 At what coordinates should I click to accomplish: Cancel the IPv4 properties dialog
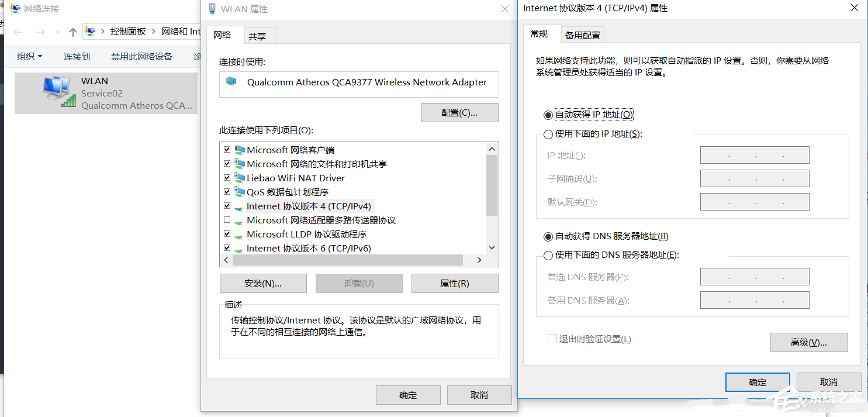point(829,382)
